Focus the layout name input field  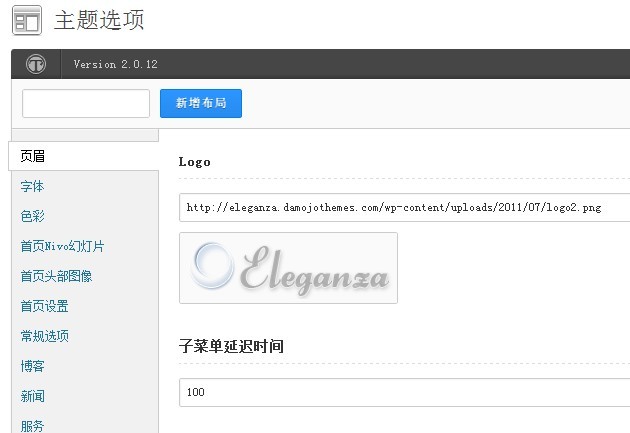tap(86, 103)
